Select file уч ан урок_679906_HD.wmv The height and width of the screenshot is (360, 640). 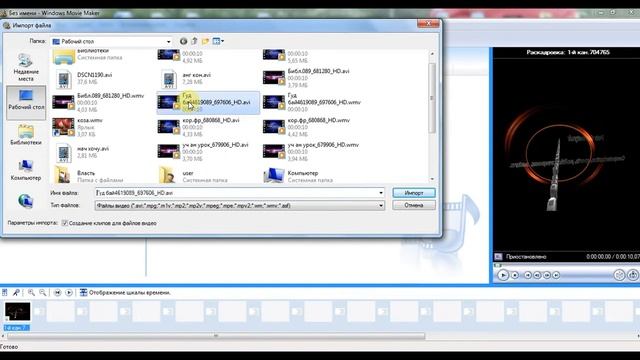point(311,151)
